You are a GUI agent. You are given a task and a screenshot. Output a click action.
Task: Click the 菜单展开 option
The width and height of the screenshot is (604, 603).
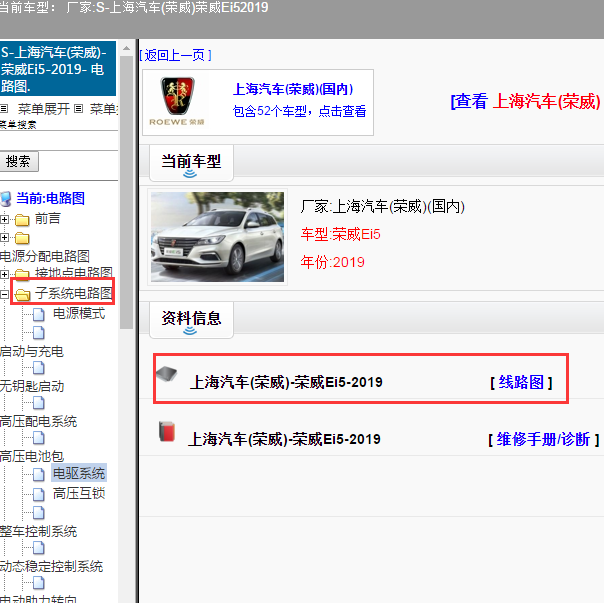(x=44, y=109)
